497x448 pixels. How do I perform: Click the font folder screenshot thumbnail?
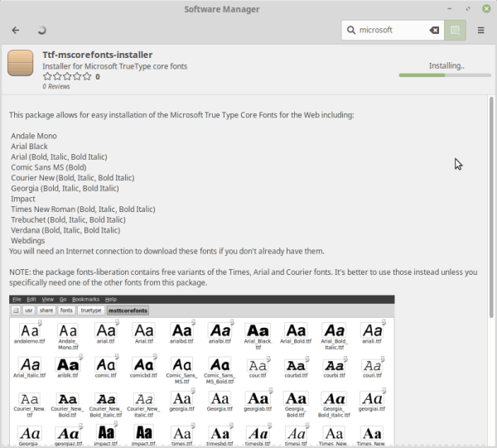pos(202,370)
